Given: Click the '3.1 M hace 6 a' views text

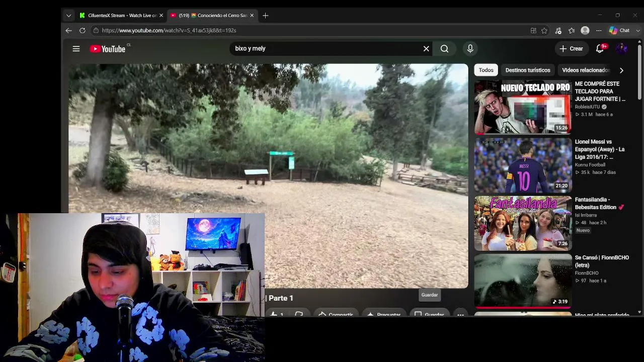Looking at the screenshot, I should coord(594,115).
